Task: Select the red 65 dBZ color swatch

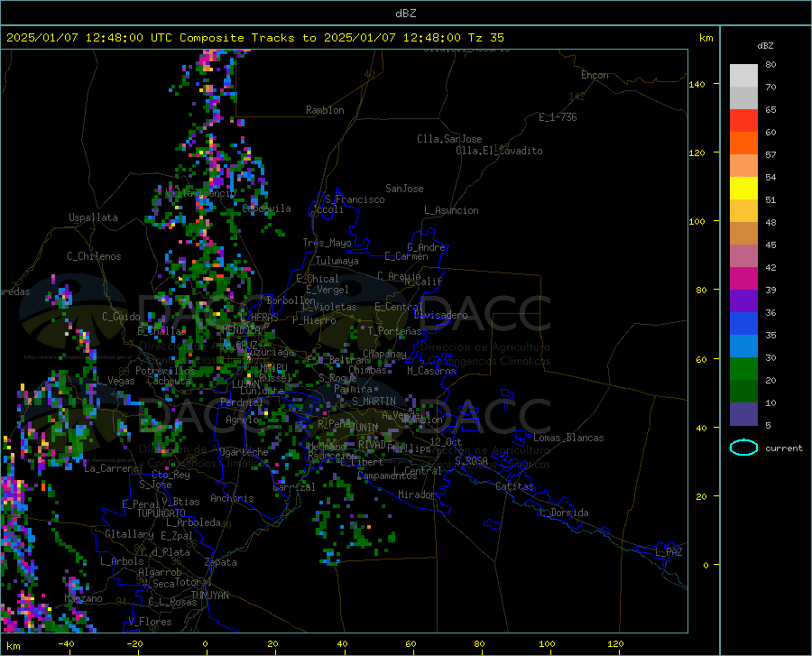Action: (x=743, y=121)
